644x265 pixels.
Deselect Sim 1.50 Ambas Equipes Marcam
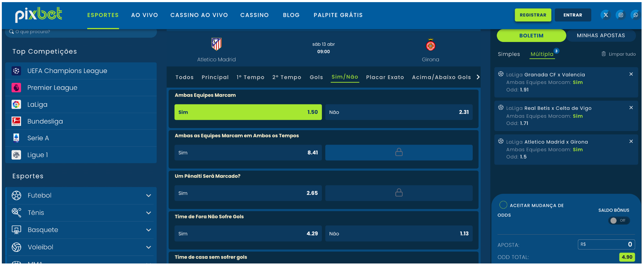tap(248, 112)
